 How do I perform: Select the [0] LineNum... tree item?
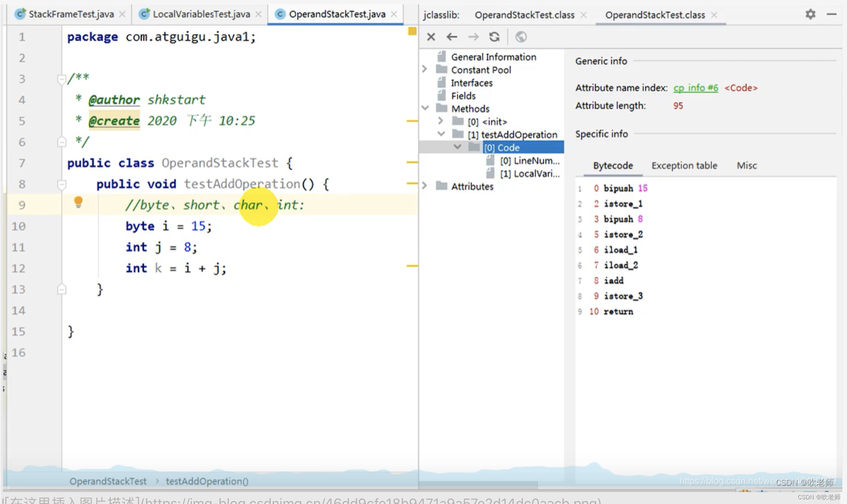pos(529,161)
